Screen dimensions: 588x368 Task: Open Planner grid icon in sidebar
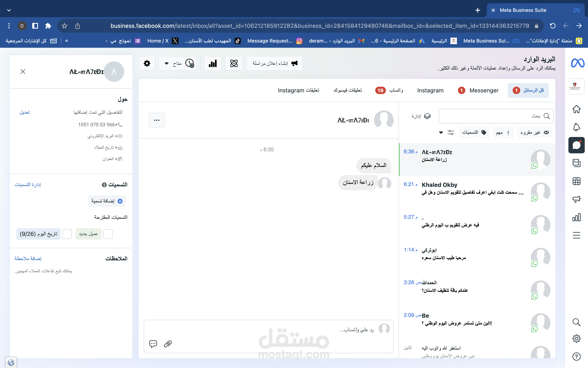(x=576, y=181)
